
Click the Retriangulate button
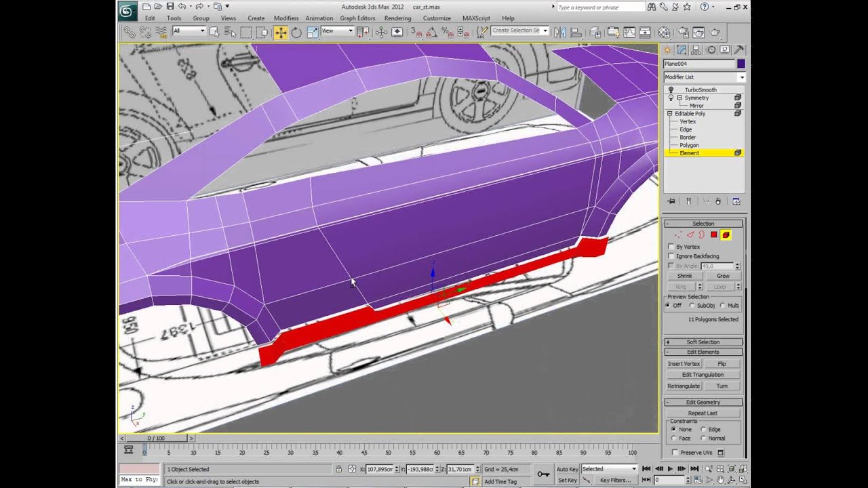coord(683,386)
